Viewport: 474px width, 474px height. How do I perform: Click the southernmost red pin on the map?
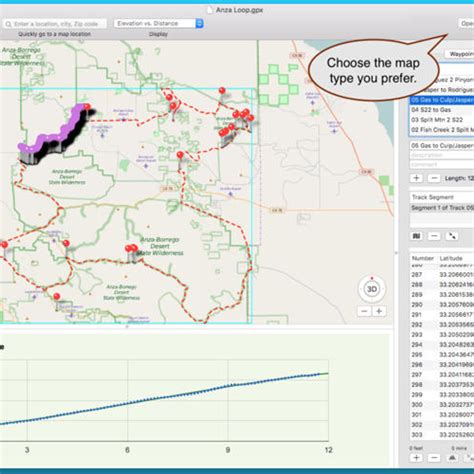pyautogui.click(x=57, y=296)
